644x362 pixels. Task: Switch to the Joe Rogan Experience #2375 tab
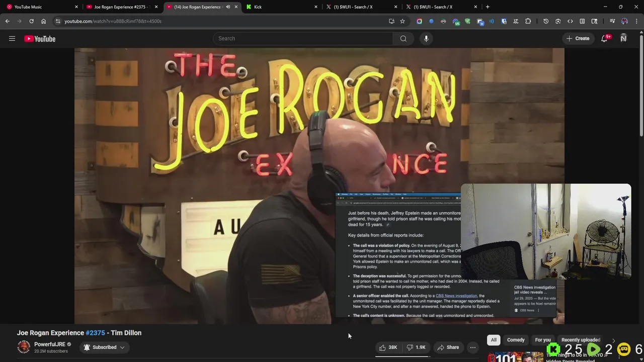pos(123,7)
